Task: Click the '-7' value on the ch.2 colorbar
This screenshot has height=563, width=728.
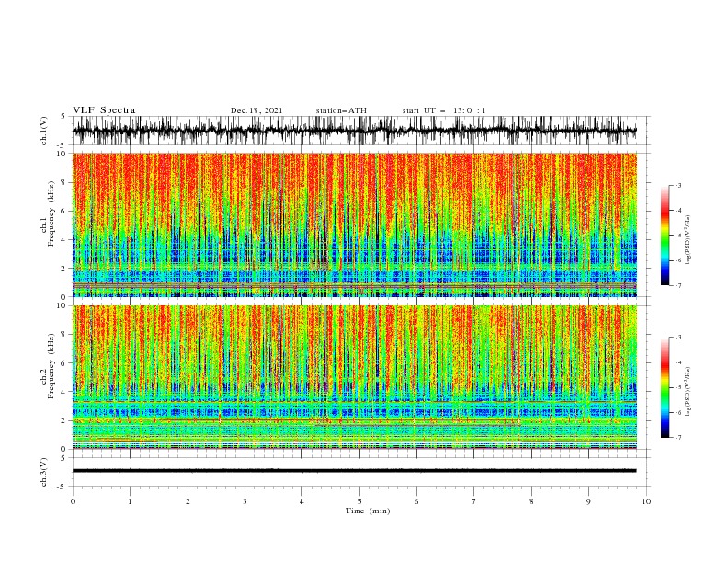Action: click(x=677, y=438)
